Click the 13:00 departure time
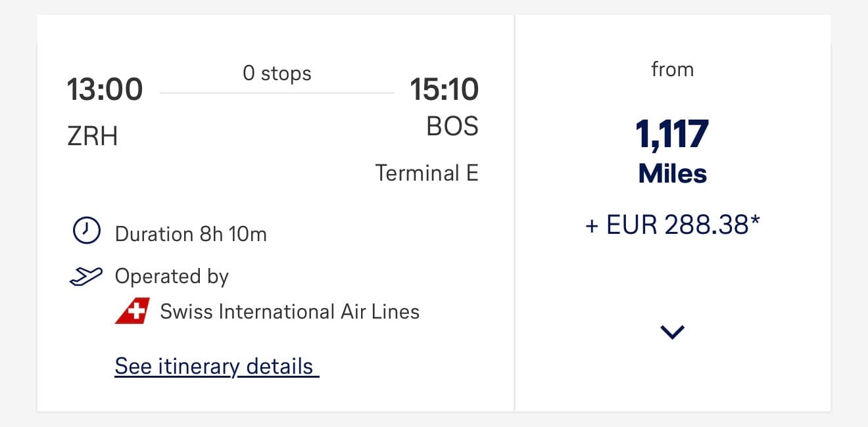The image size is (868, 427). click(x=105, y=90)
